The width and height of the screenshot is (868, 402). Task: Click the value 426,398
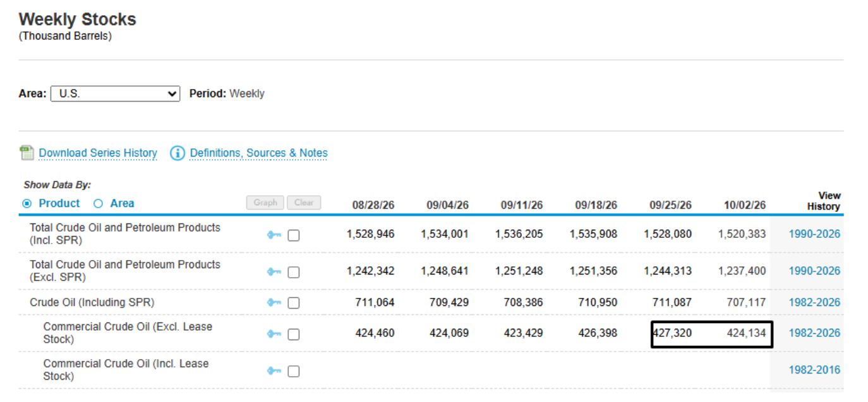click(598, 333)
